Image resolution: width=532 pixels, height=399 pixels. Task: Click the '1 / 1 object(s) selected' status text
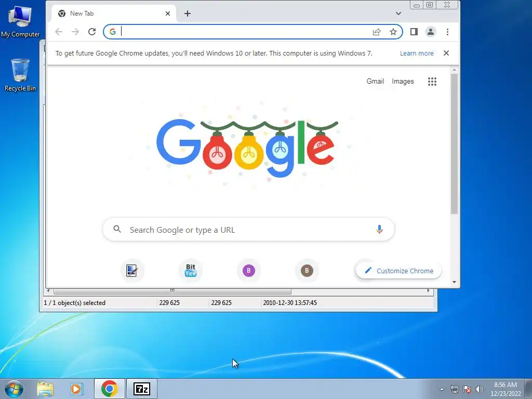pos(75,303)
